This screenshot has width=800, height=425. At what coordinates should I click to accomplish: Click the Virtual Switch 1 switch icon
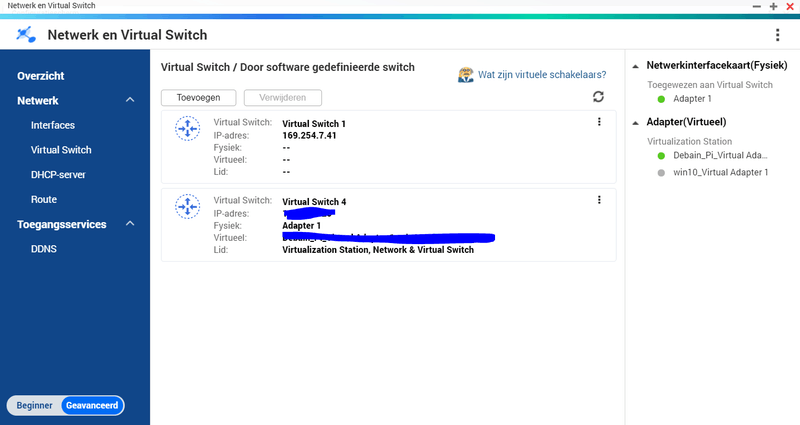pyautogui.click(x=188, y=129)
